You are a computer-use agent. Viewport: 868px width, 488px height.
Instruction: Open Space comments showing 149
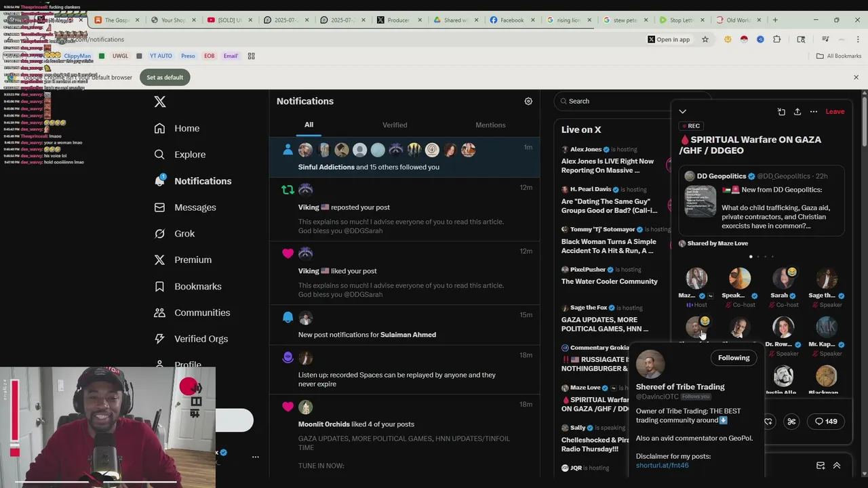(x=826, y=422)
